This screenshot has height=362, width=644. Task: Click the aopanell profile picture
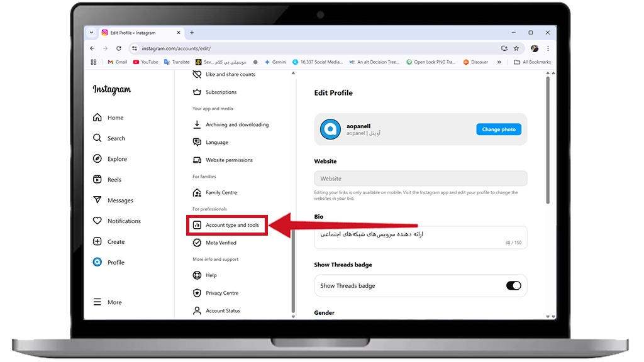tap(330, 129)
